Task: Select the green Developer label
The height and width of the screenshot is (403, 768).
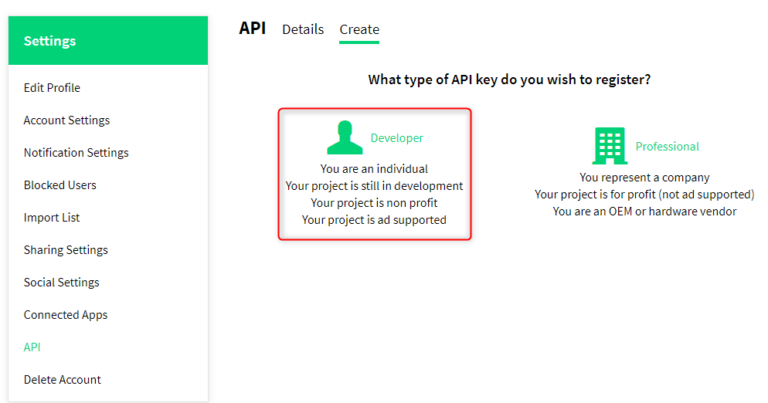Action: [397, 138]
